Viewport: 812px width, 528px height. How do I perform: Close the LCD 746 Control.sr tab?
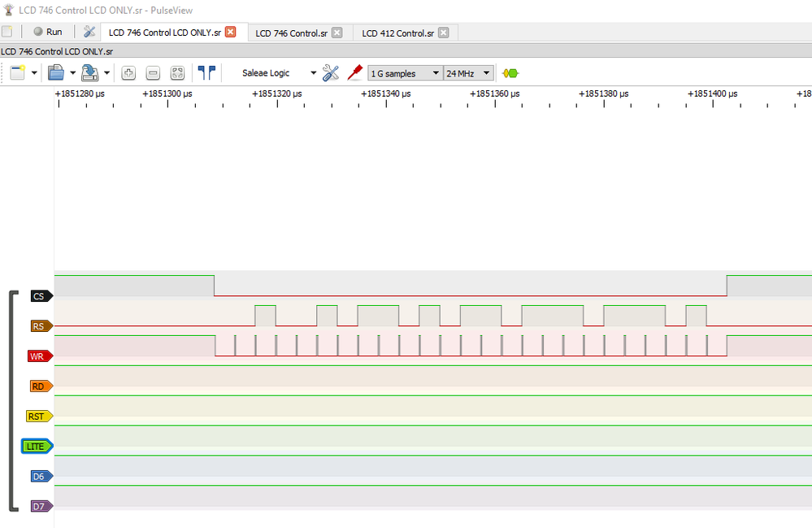pos(337,33)
